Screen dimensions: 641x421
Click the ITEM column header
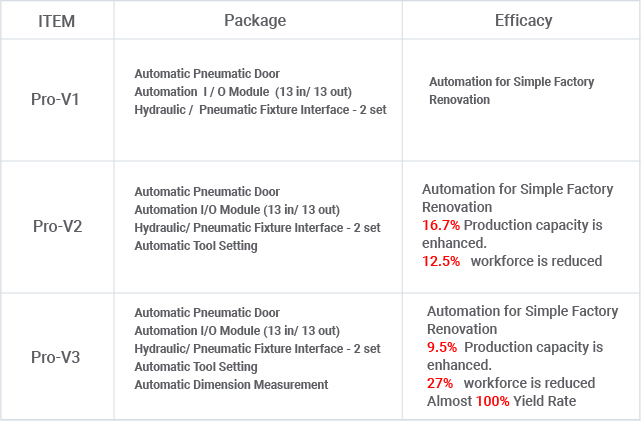pos(57,20)
